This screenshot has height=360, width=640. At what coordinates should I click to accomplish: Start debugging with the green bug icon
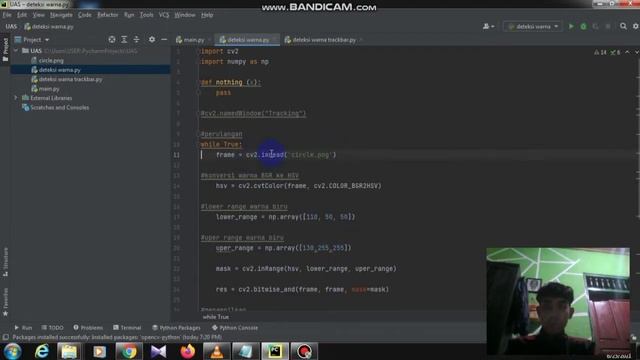coord(583,26)
